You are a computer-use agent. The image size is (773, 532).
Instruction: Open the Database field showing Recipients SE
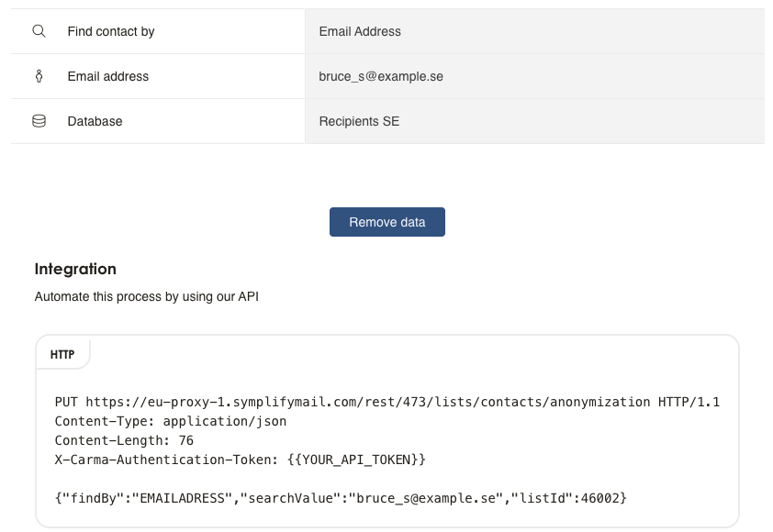coord(534,121)
